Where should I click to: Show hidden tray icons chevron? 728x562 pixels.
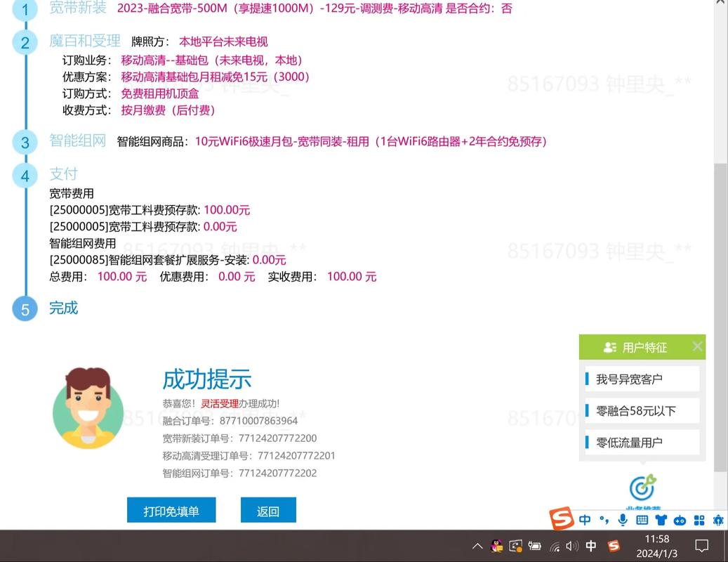click(x=477, y=547)
